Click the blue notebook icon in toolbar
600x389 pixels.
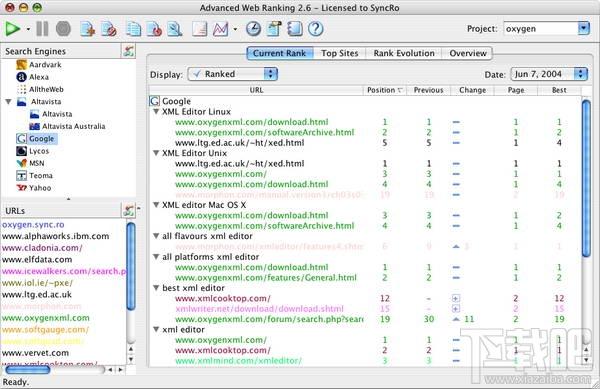[295, 29]
